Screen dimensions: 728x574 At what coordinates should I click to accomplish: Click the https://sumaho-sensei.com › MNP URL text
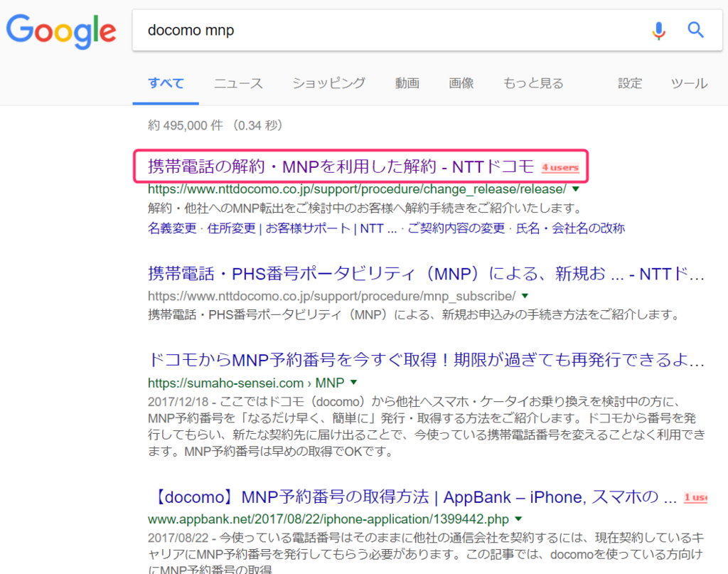click(x=246, y=383)
